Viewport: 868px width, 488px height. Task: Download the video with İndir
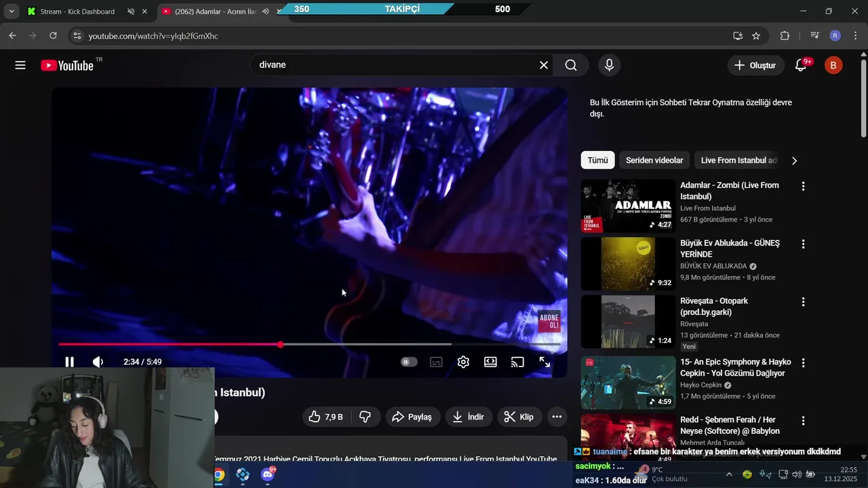coord(468,417)
